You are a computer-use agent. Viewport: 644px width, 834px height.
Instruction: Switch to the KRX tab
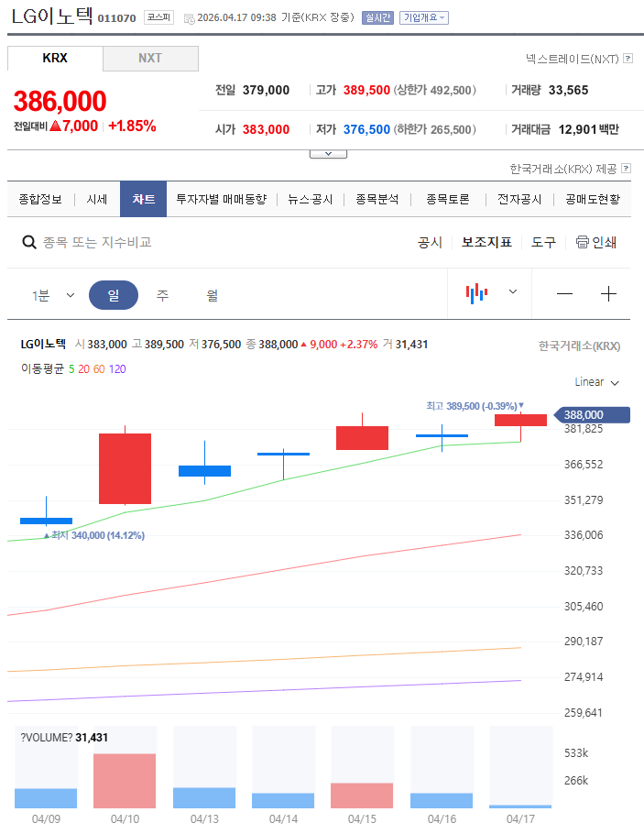point(55,58)
